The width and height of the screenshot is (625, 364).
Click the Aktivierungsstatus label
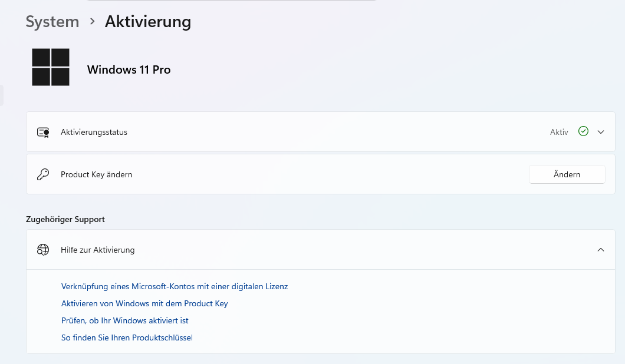click(94, 132)
